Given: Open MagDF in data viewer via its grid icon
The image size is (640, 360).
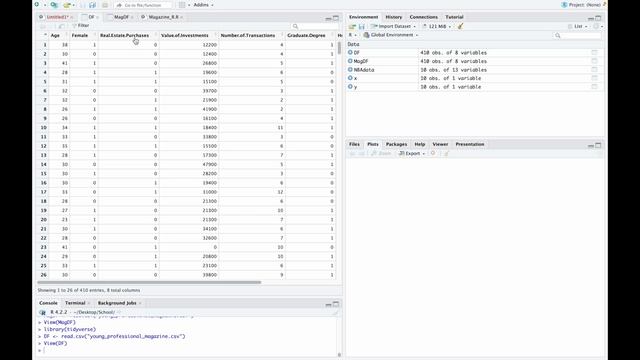Looking at the screenshot, I should tap(594, 61).
